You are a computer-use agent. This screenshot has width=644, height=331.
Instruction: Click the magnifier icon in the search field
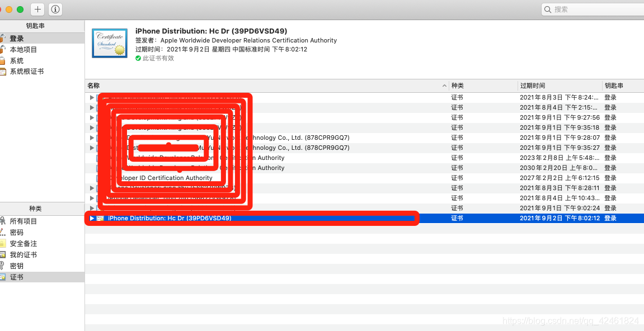click(548, 10)
